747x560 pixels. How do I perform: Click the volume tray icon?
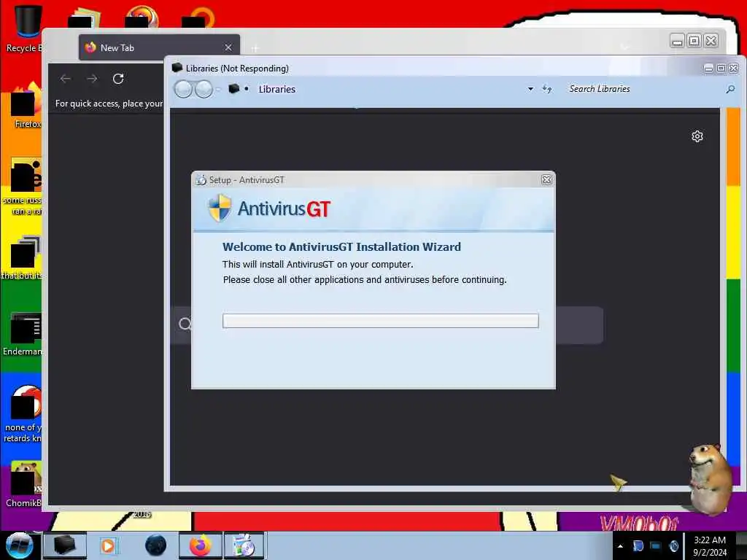coord(673,546)
